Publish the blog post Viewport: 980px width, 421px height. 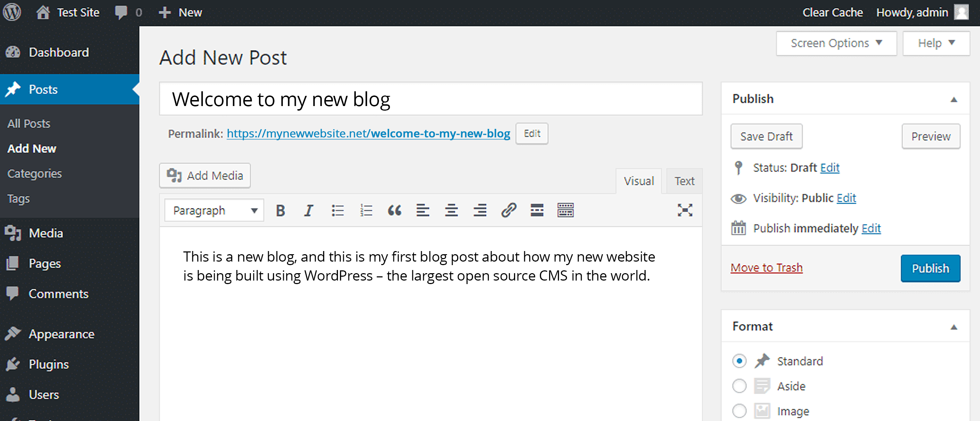[x=930, y=268]
